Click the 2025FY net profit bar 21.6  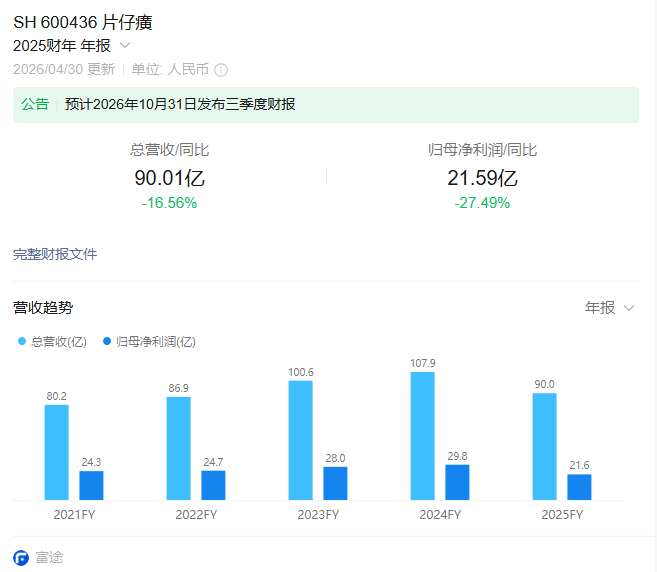[x=579, y=487]
